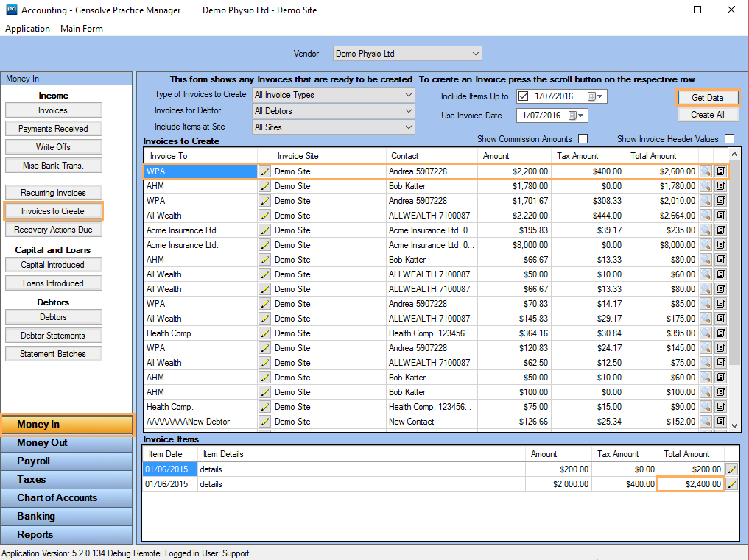Open calendar picker for Use Invoice Date

pos(574,116)
